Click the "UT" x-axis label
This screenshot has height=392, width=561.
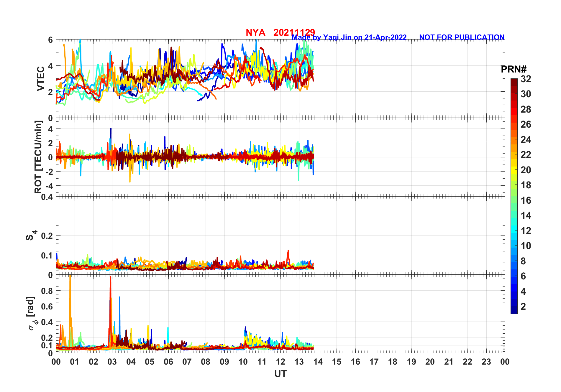click(280, 374)
